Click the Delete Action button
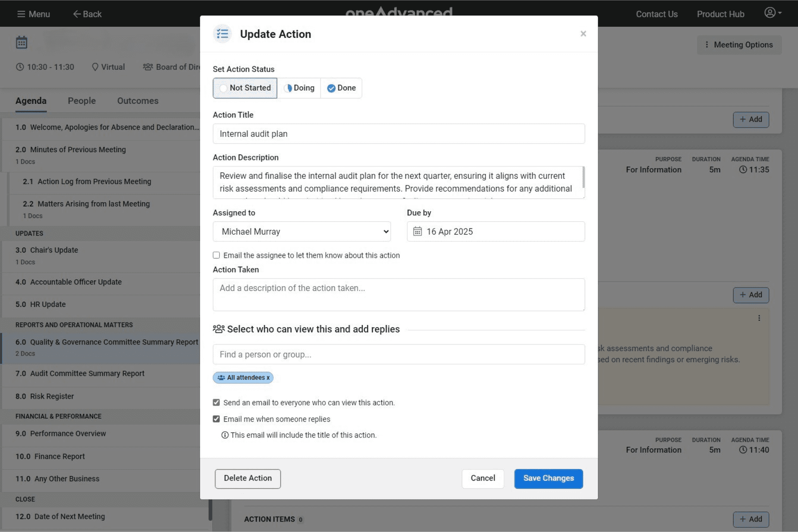Viewport: 798px width, 532px height. 248,479
